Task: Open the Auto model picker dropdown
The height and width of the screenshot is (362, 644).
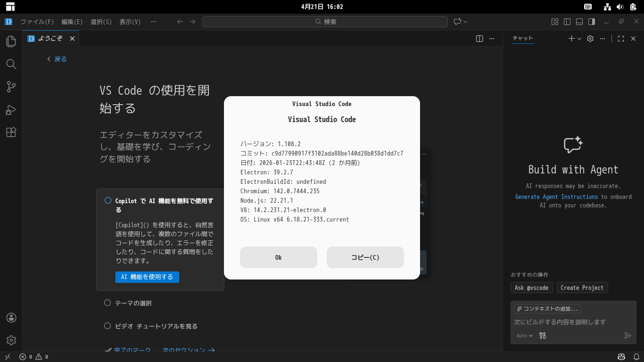Action: tap(524, 336)
